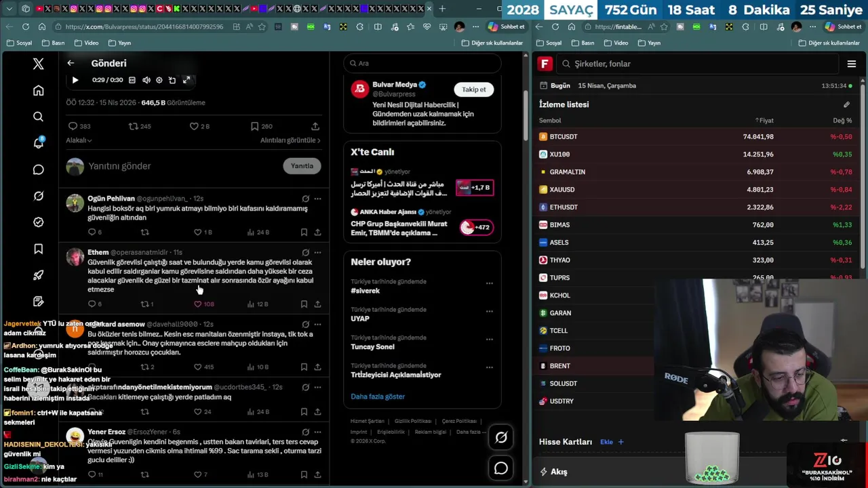Viewport: 868px width, 488px height.
Task: Click Daha fazla göster under trends
Action: tap(378, 396)
